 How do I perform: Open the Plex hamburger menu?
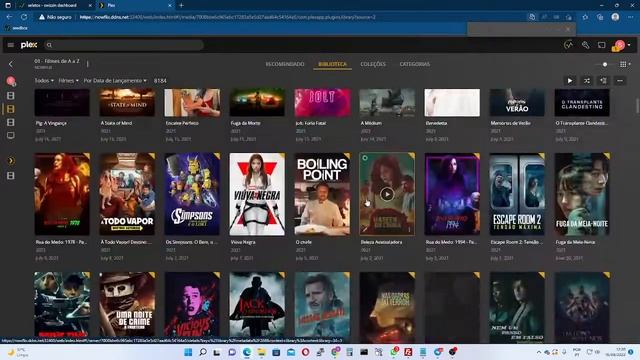pos(11,45)
